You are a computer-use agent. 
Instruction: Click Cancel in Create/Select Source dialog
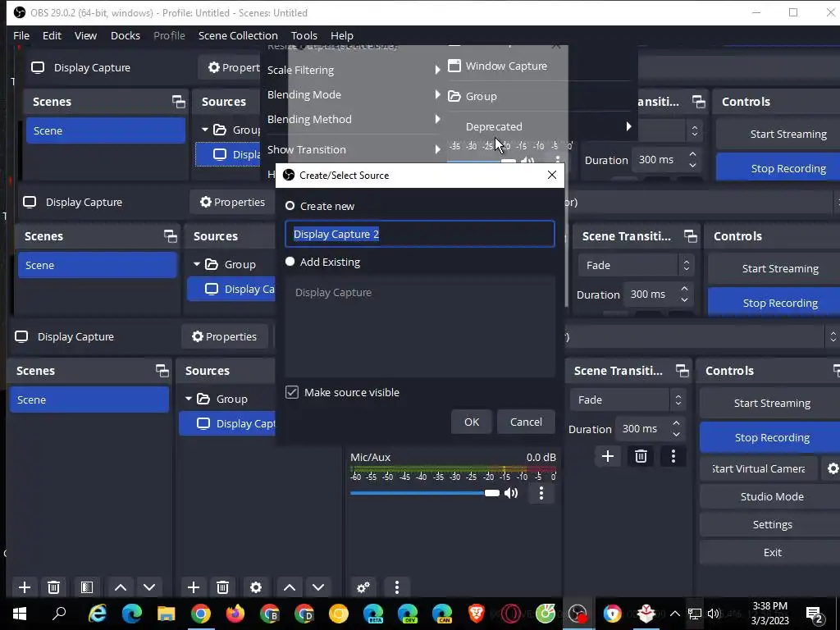click(x=526, y=422)
